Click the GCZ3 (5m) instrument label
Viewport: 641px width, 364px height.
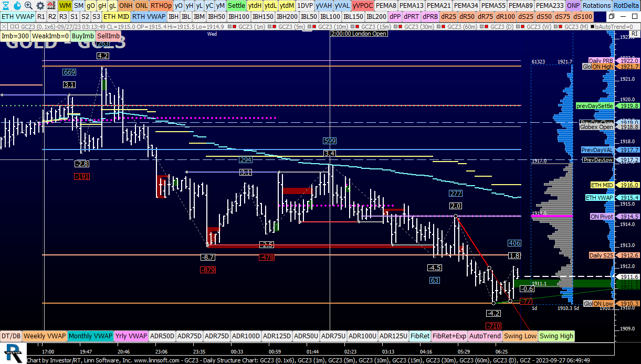pos(291,26)
